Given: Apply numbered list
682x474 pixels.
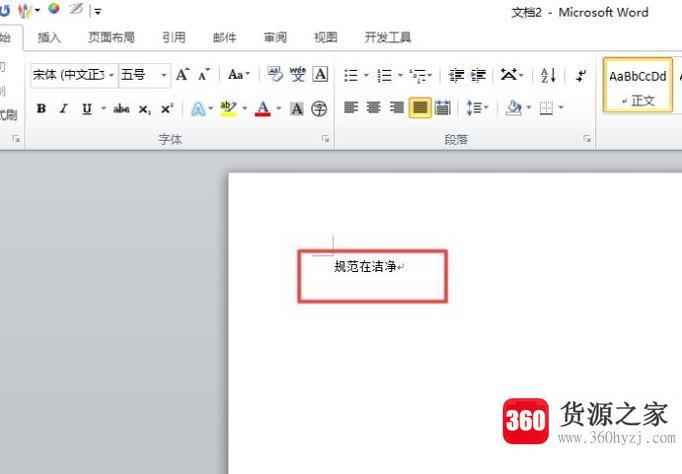Looking at the screenshot, I should click(384, 75).
